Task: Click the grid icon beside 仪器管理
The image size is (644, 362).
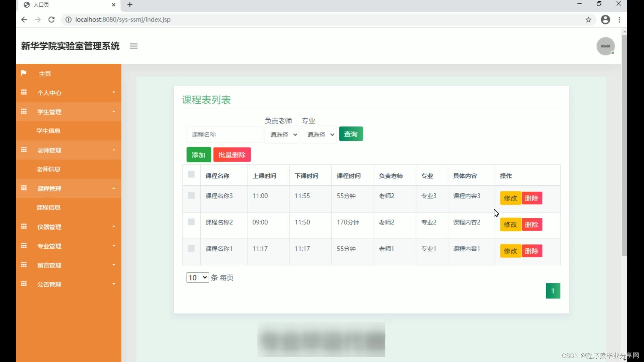Action: tap(24, 227)
